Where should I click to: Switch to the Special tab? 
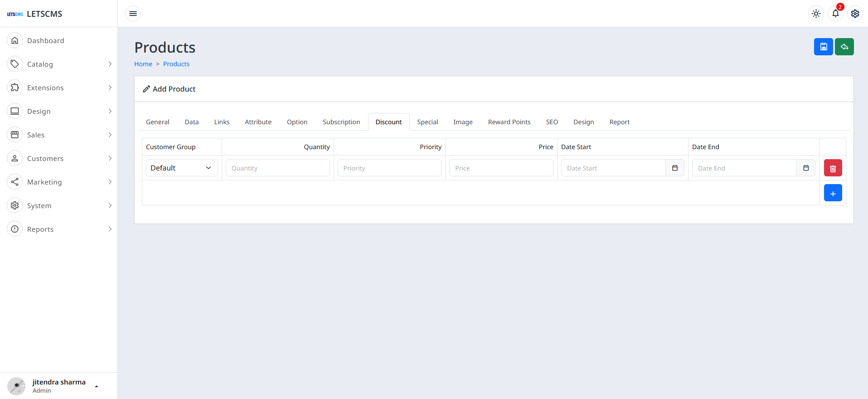(427, 122)
